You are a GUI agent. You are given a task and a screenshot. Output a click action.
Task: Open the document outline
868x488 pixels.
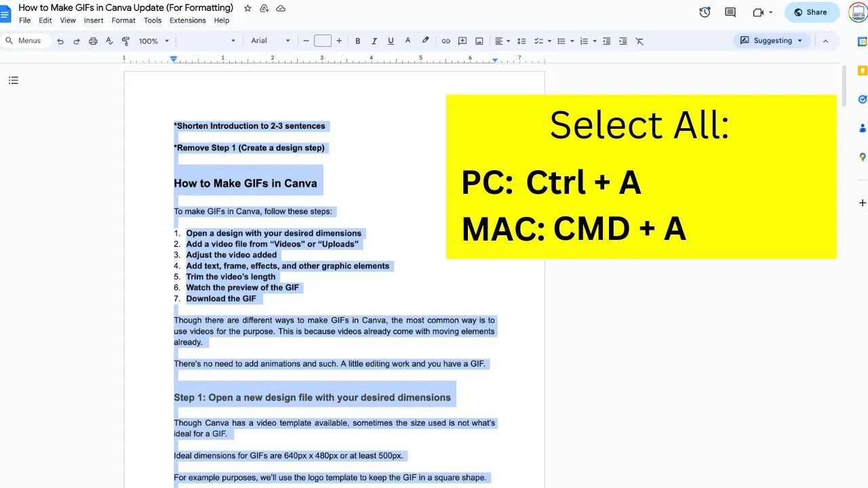coord(14,80)
